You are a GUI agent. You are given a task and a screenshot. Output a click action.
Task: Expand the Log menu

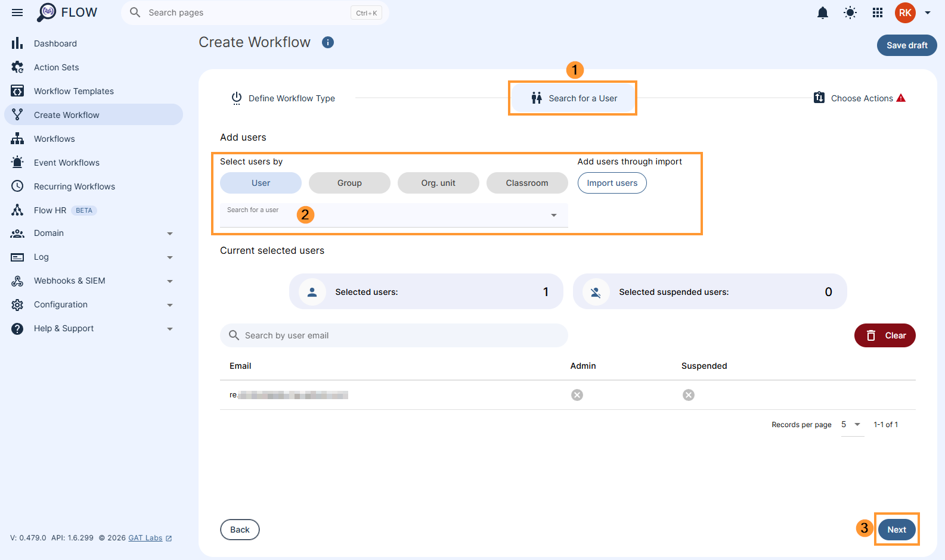(x=170, y=257)
